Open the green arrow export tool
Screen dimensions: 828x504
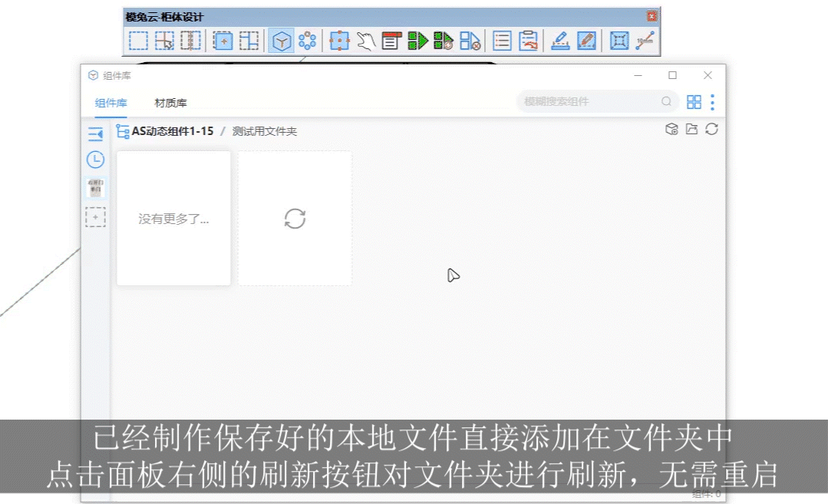[418, 41]
